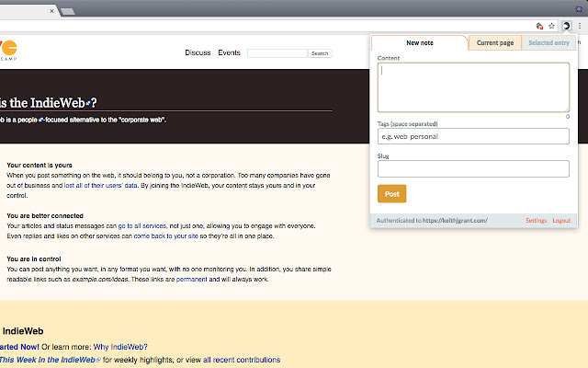
Task: Follow the 'go to all services' link
Action: (142, 226)
